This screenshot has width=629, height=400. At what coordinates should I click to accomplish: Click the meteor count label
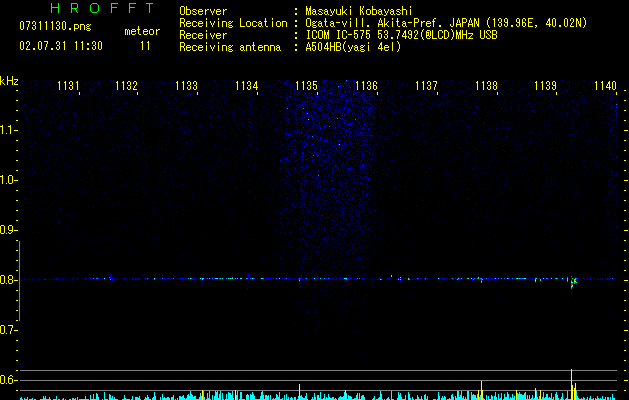(x=142, y=31)
